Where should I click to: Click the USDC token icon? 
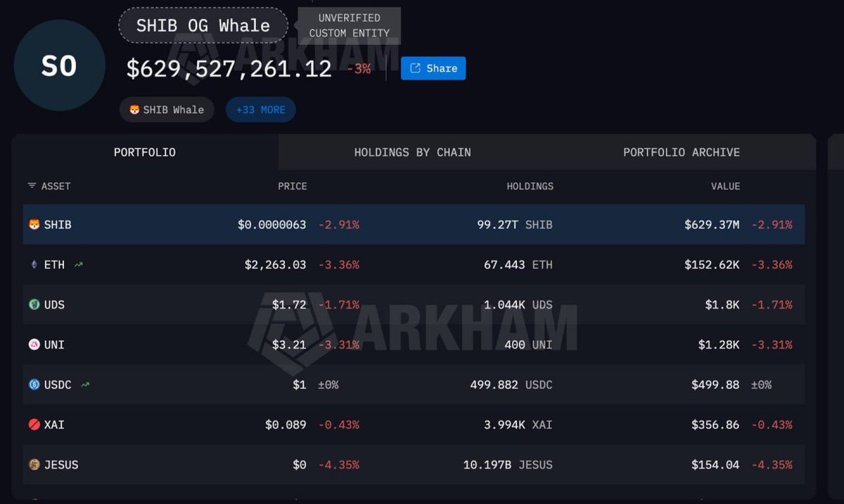pyautogui.click(x=34, y=385)
